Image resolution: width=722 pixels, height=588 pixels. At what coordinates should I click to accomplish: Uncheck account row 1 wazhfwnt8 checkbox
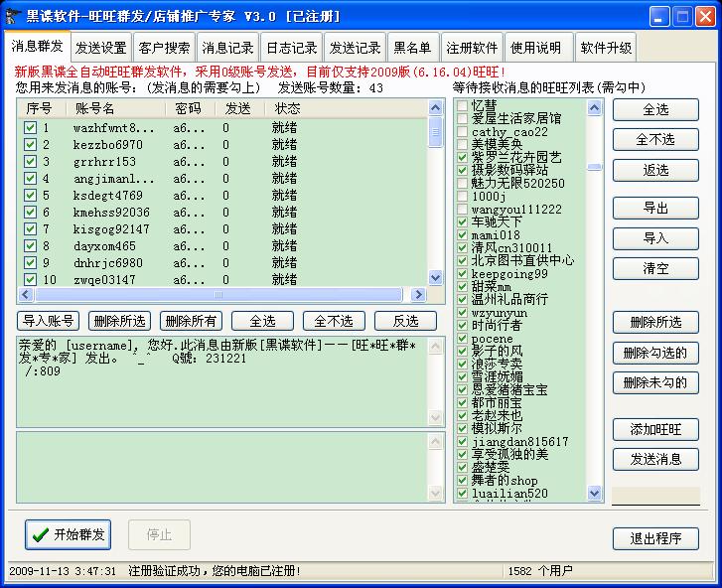tap(30, 127)
